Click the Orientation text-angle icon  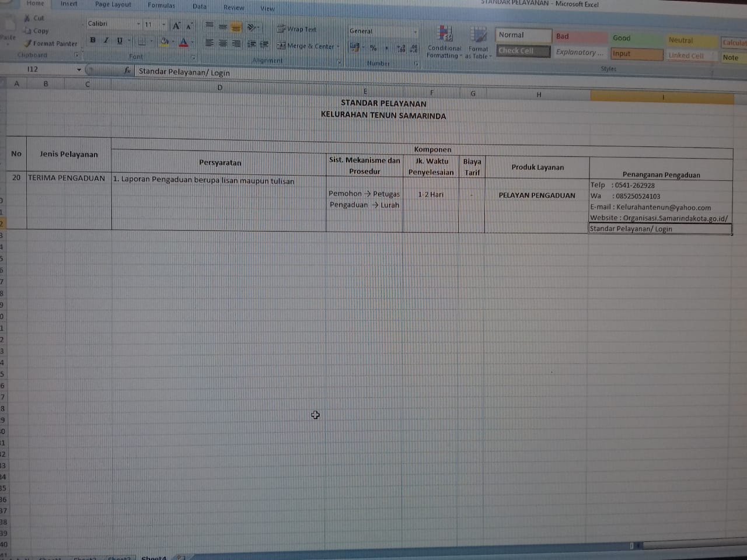252,27
